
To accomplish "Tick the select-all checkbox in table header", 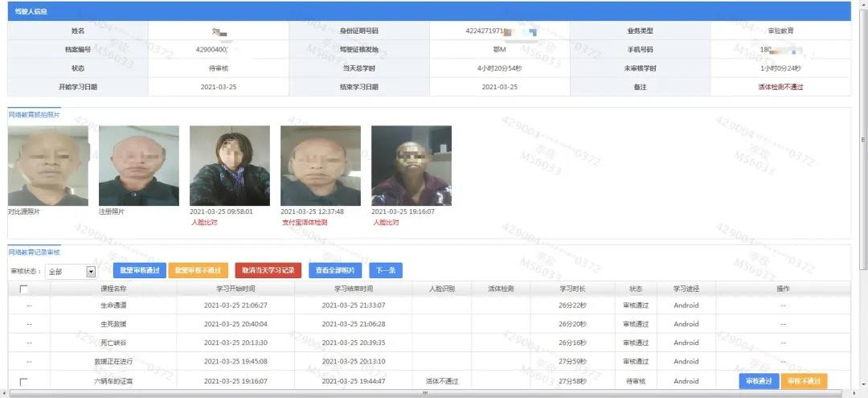I will tap(23, 289).
